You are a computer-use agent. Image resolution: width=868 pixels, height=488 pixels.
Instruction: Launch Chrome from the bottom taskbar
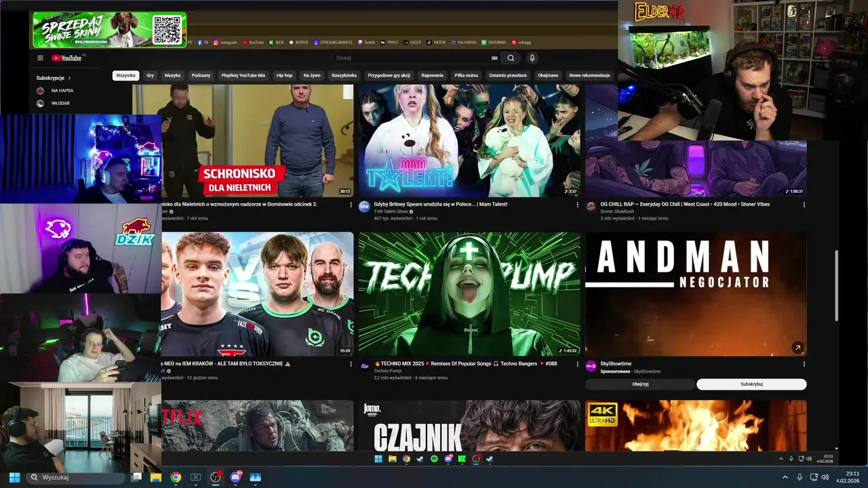click(x=176, y=477)
